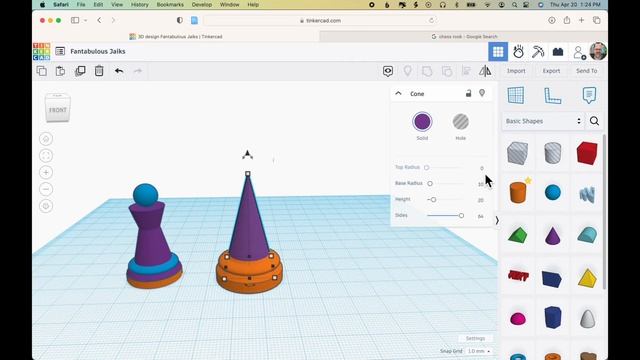This screenshot has height=360, width=640.
Task: Open the Snap Grid 1.0 mm dropdown
Action: point(479,351)
